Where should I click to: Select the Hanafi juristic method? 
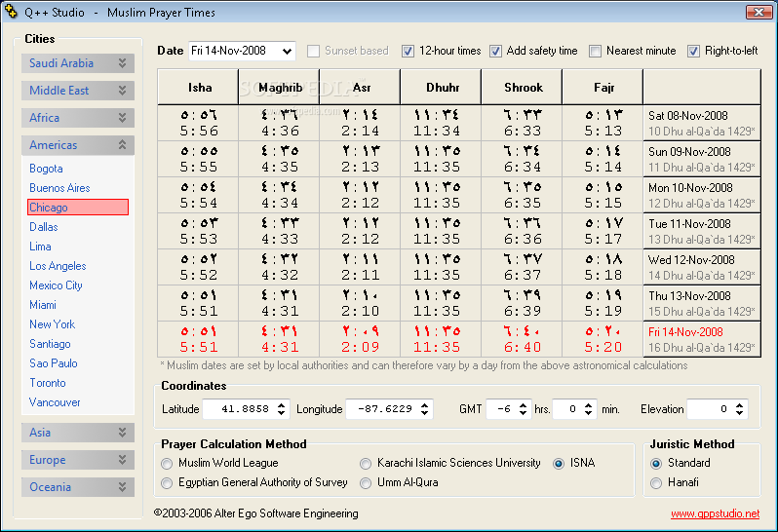[656, 483]
